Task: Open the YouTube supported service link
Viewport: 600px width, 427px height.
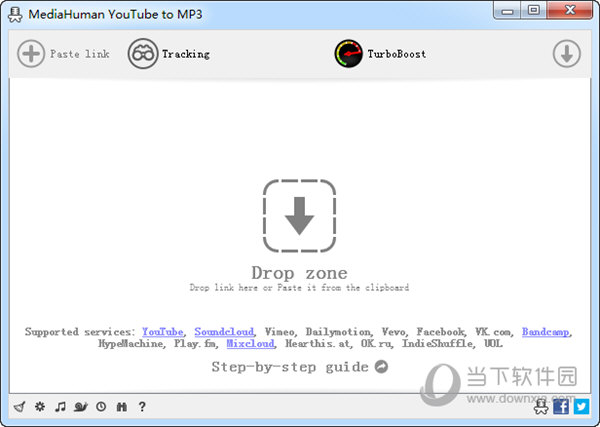Action: point(163,332)
